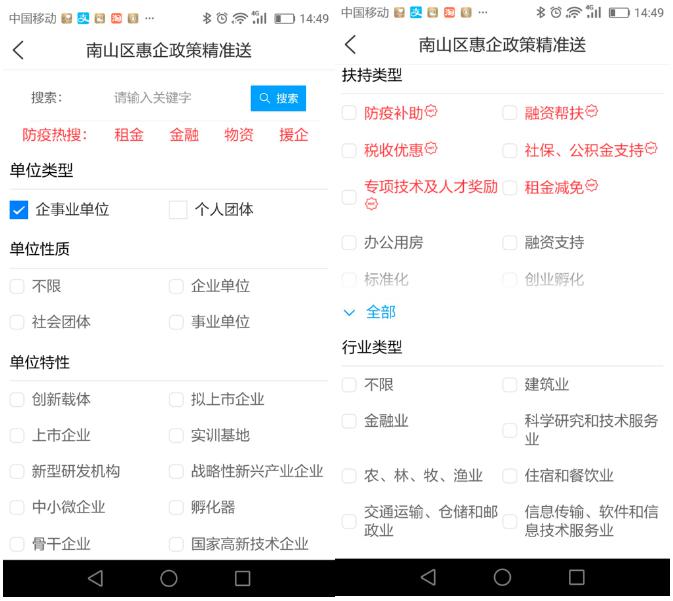Check 创新载体 option

coord(17,400)
